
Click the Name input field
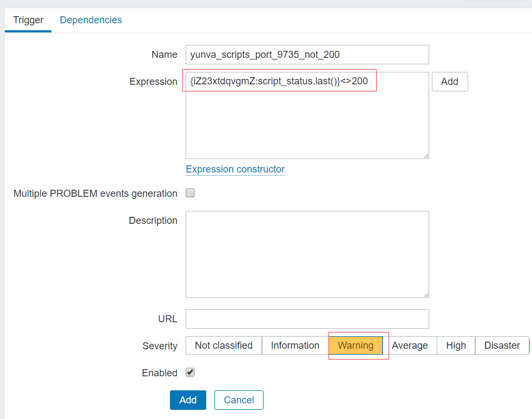tap(307, 55)
